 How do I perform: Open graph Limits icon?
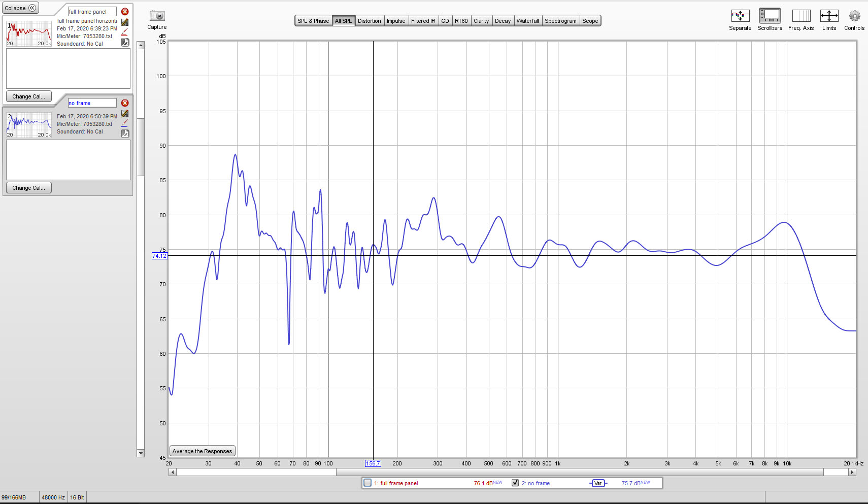coord(829,16)
